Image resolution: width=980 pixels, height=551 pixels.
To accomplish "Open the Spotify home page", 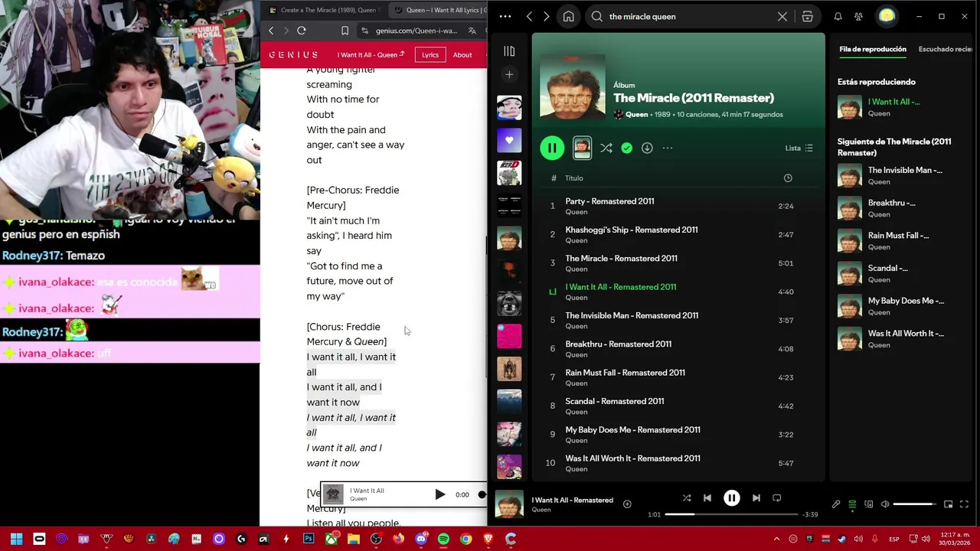I will tap(568, 16).
